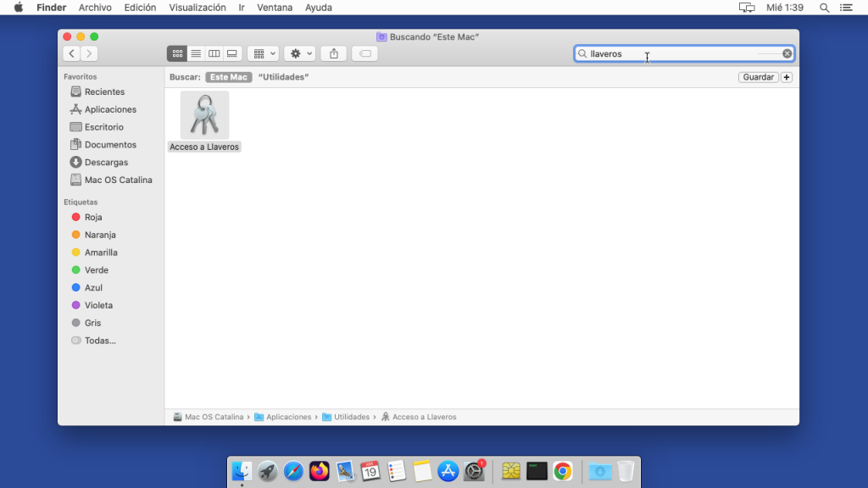This screenshot has width=868, height=488.
Task: Open Aplicaciones in the sidebar
Action: tap(109, 109)
